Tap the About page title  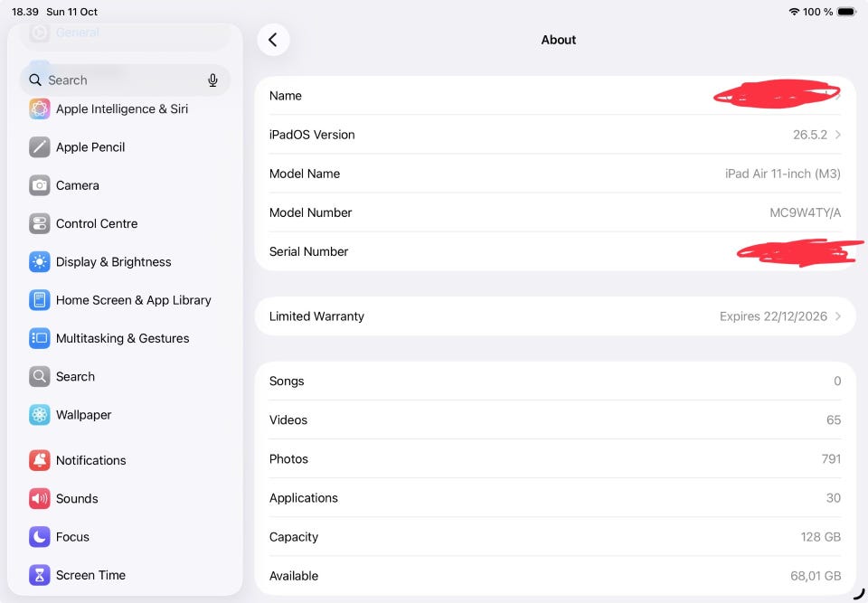pos(559,40)
